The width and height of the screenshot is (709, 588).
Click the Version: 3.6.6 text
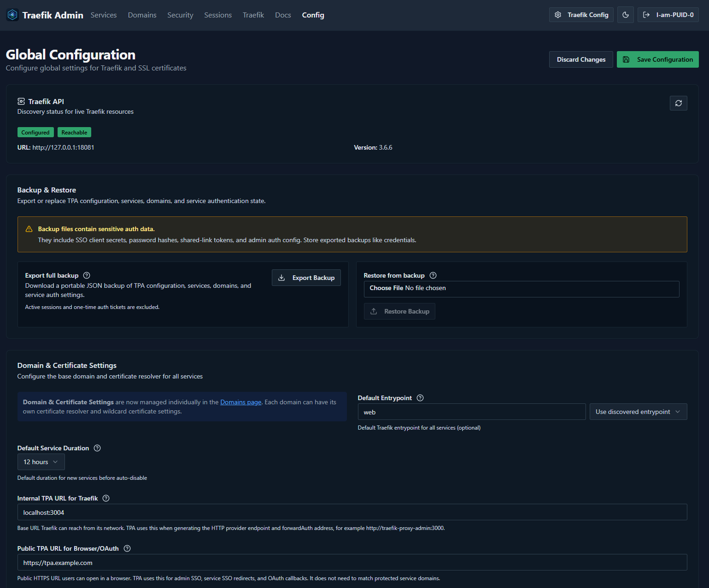373,147
